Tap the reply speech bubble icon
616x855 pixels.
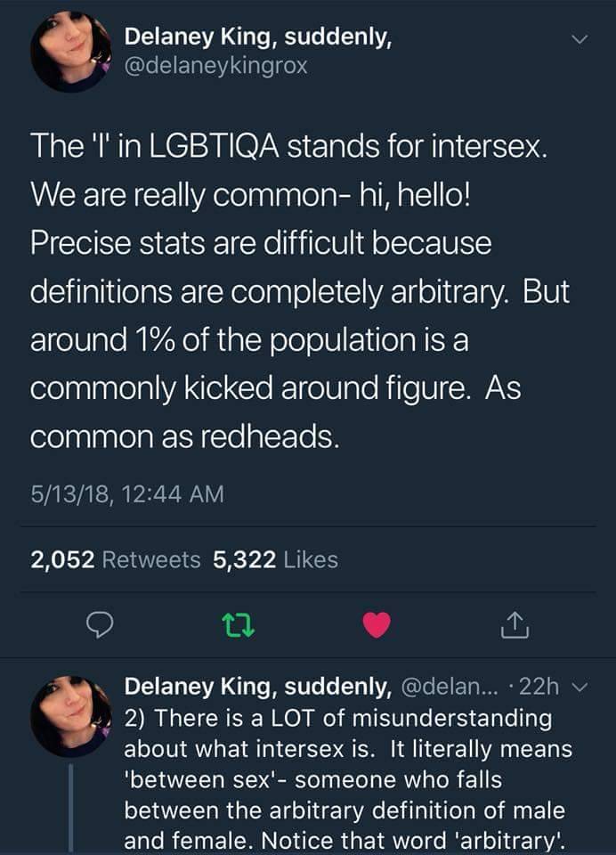(98, 627)
